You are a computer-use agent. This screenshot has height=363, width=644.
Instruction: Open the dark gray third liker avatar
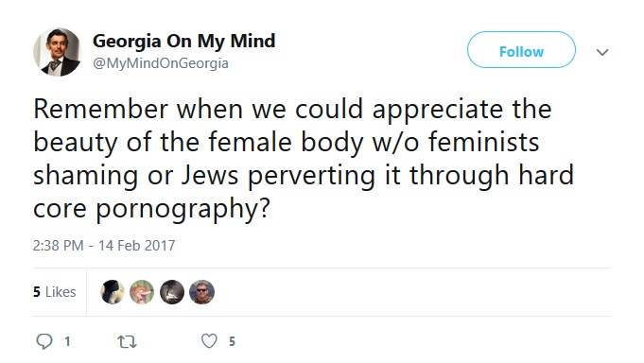click(172, 292)
